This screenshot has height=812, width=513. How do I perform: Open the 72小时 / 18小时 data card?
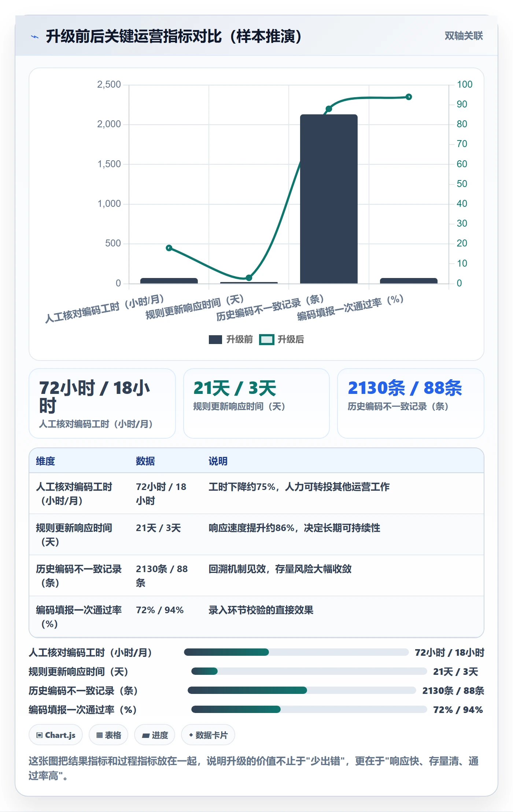coord(102,403)
